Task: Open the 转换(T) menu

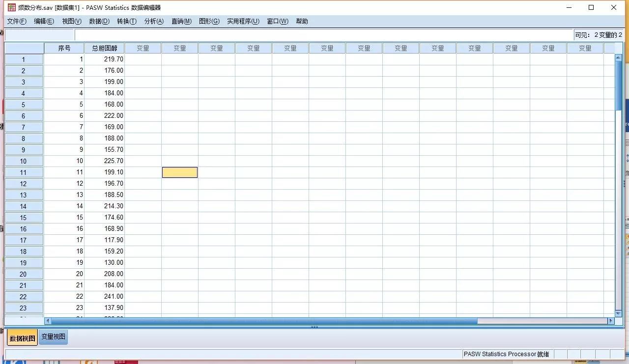Action: 127,21
